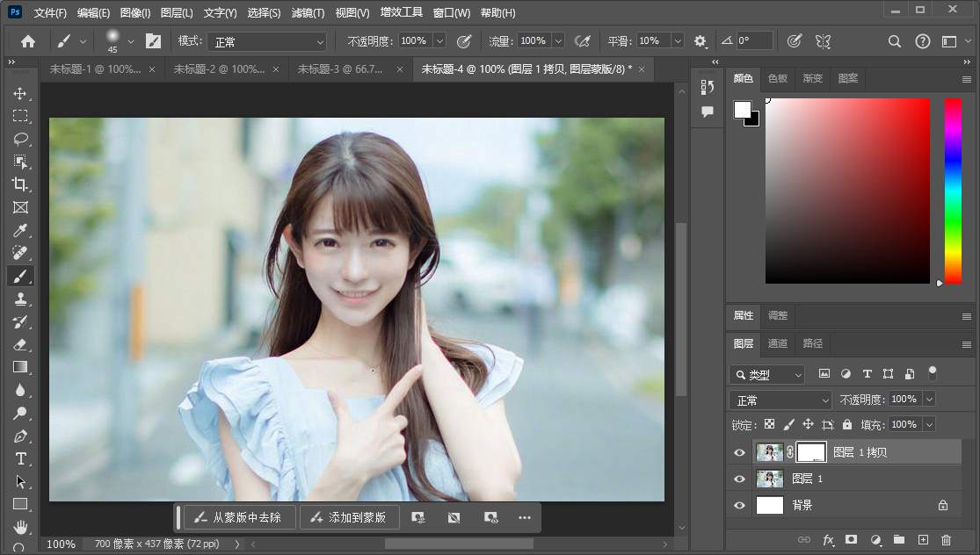Select the Clone Stamp tool

pyautogui.click(x=20, y=299)
